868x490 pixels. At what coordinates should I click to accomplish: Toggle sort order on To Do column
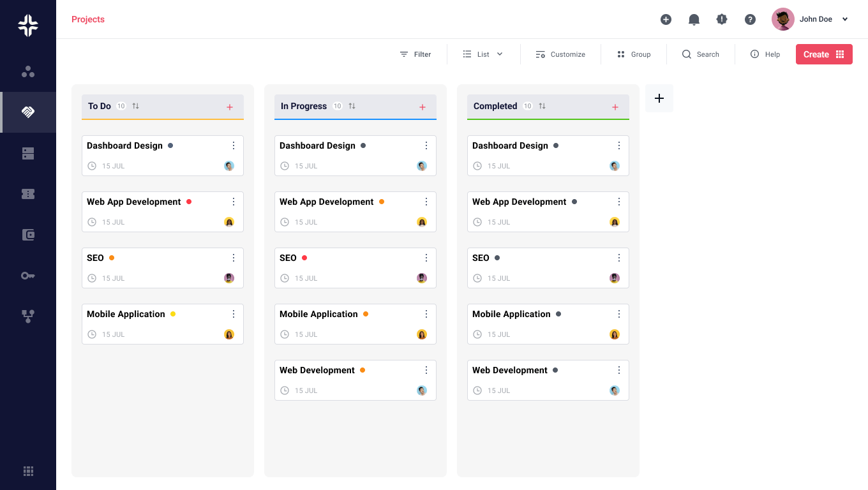(136, 106)
